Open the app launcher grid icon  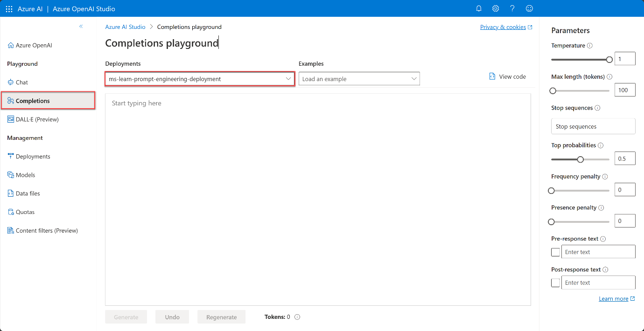point(9,9)
